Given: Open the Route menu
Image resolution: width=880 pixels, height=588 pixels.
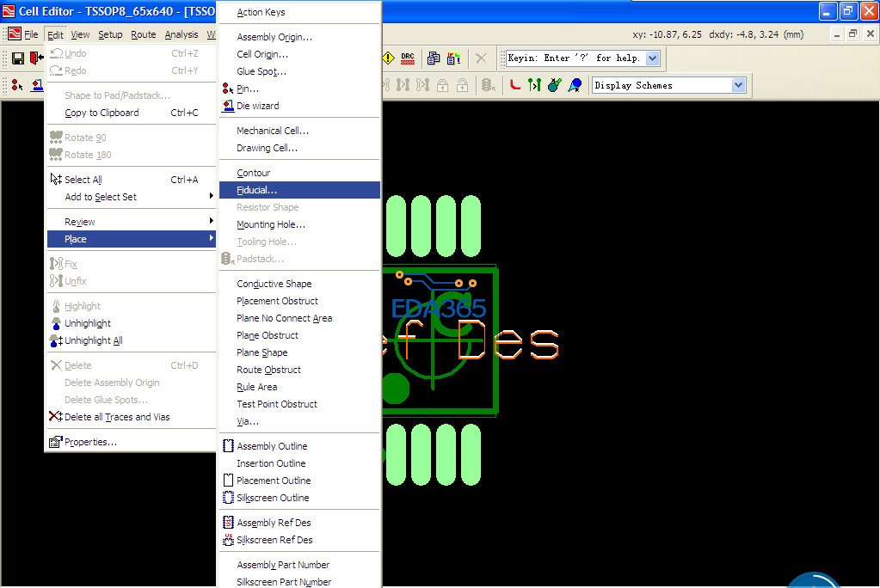Looking at the screenshot, I should coord(143,34).
